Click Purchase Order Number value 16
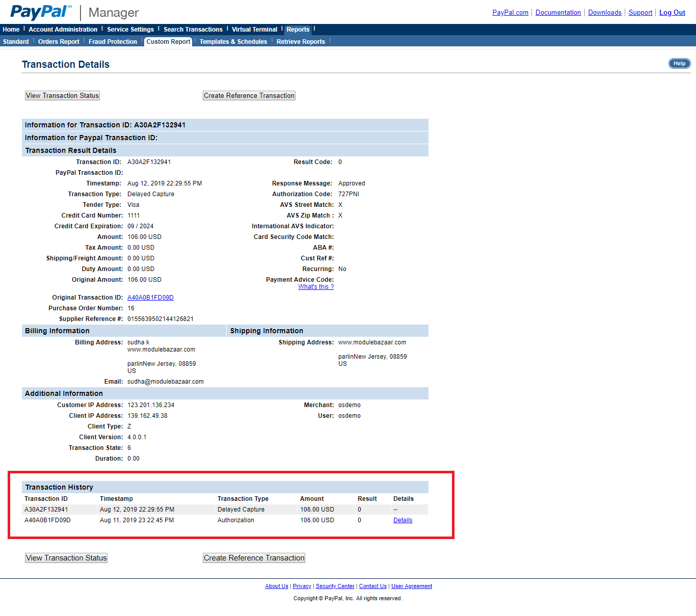Screen dimensions: 696x616 pyautogui.click(x=131, y=308)
